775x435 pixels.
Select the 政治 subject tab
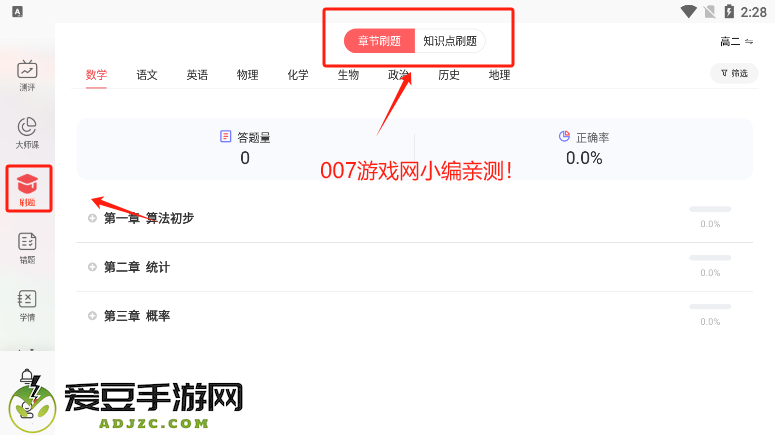click(399, 75)
